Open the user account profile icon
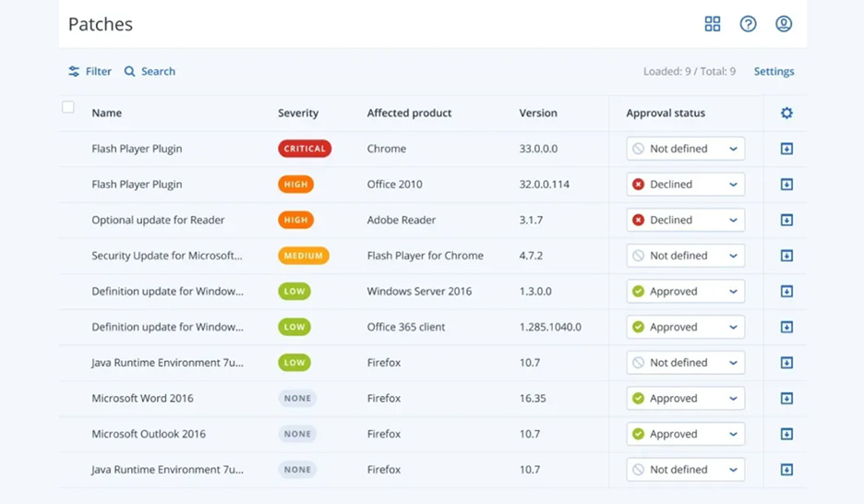 (784, 24)
